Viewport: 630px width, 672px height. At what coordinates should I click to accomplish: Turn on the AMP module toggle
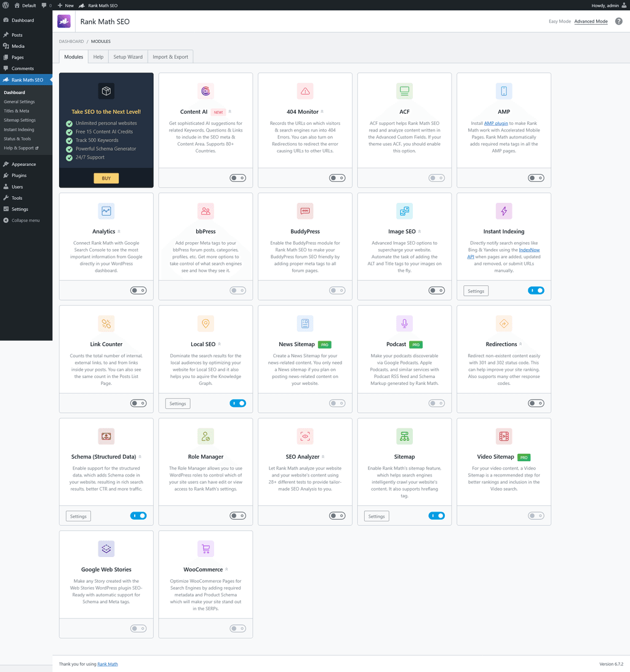pyautogui.click(x=536, y=178)
